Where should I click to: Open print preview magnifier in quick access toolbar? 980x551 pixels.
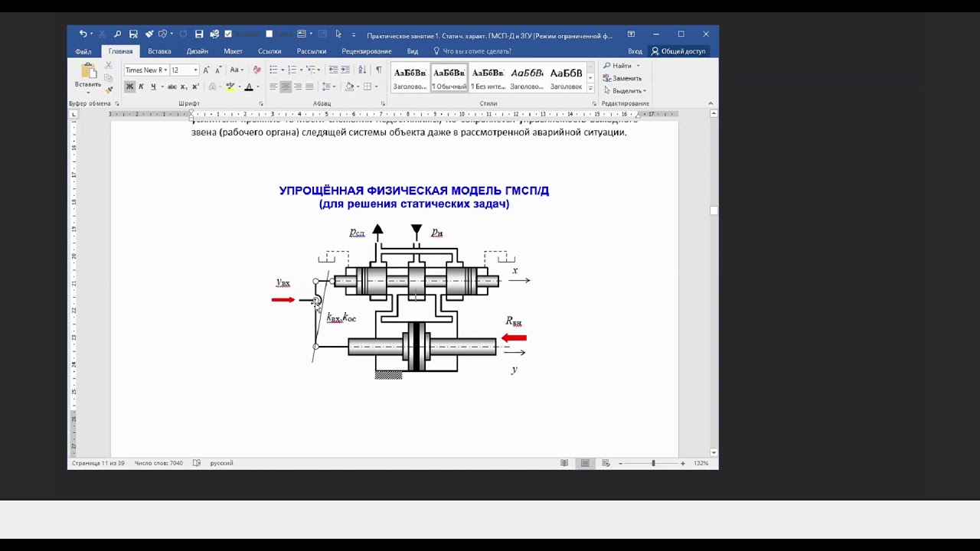(118, 34)
